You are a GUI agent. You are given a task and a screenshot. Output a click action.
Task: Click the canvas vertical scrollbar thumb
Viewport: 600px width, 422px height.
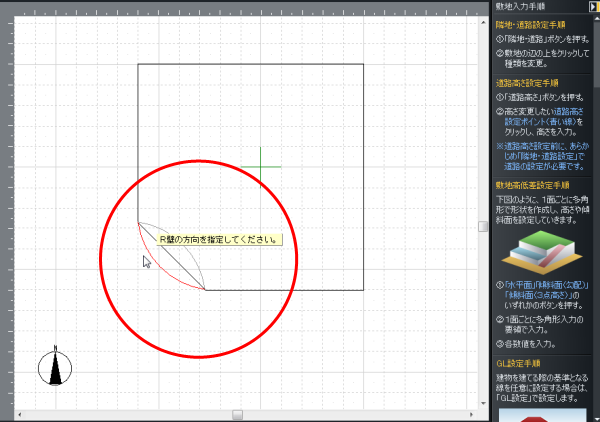click(483, 226)
